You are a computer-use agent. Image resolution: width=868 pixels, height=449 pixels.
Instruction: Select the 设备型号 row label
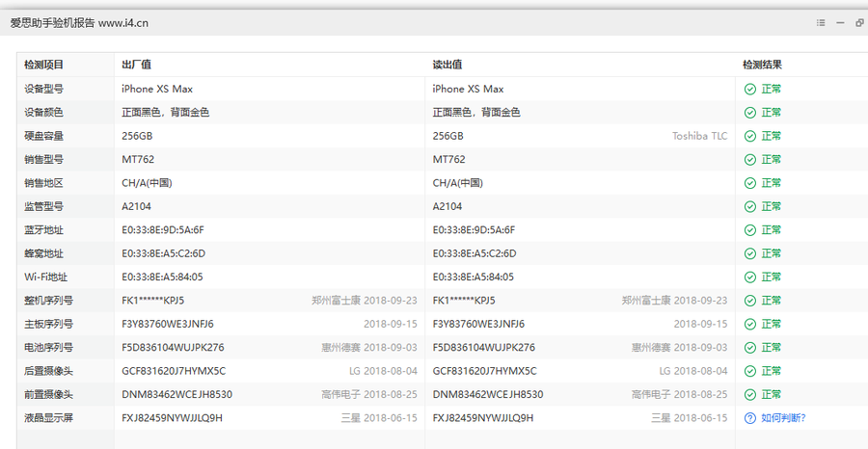point(43,89)
